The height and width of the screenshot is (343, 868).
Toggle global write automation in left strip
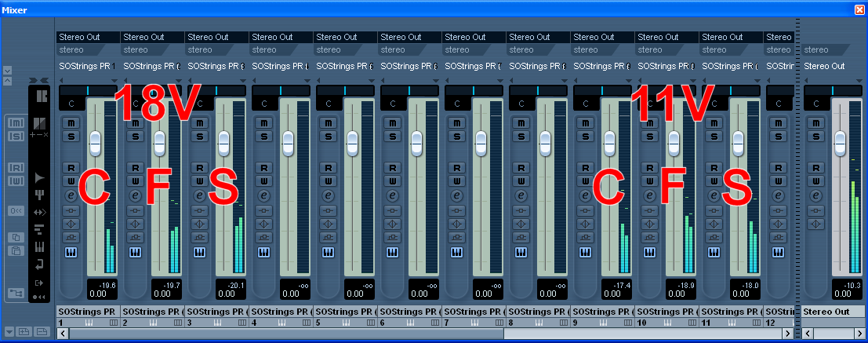[16, 181]
